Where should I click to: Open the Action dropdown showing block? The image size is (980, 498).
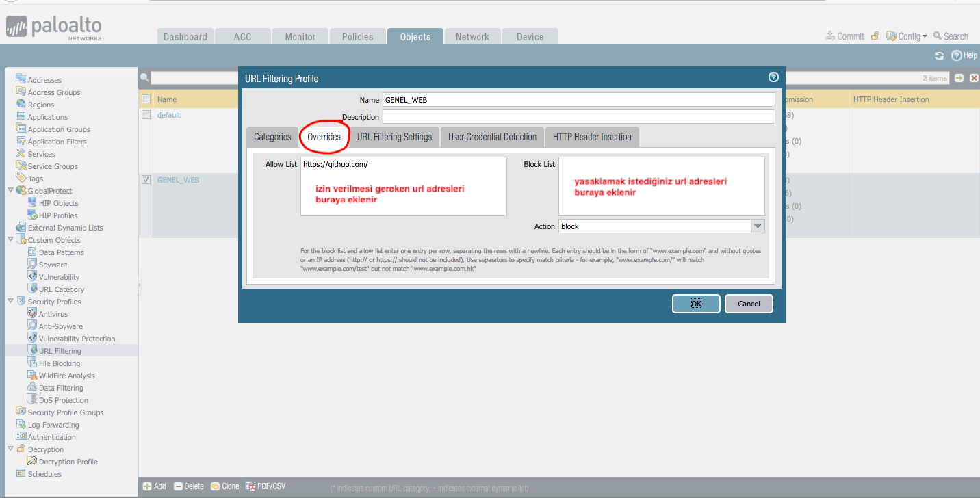click(757, 226)
